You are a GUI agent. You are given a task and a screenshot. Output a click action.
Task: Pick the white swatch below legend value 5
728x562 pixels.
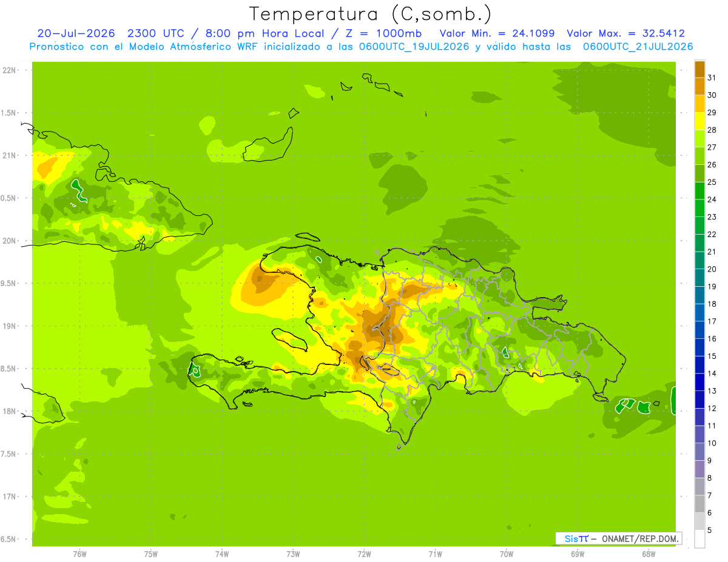tap(699, 539)
